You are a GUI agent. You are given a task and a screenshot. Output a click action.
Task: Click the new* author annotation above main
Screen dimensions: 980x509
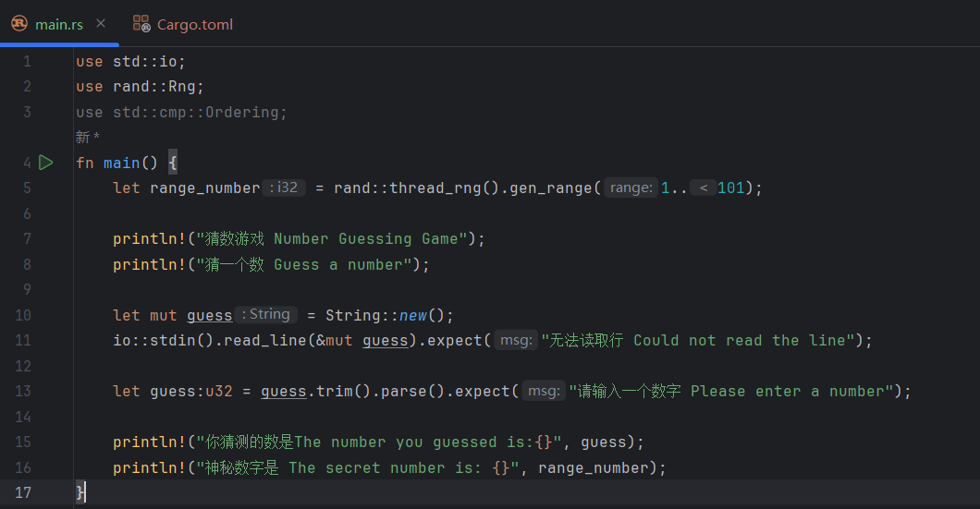coord(88,137)
